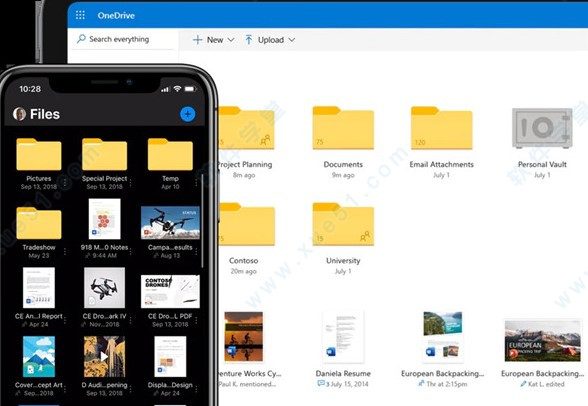This screenshot has width=588, height=406.
Task: Click the Upload button
Action: tap(270, 40)
